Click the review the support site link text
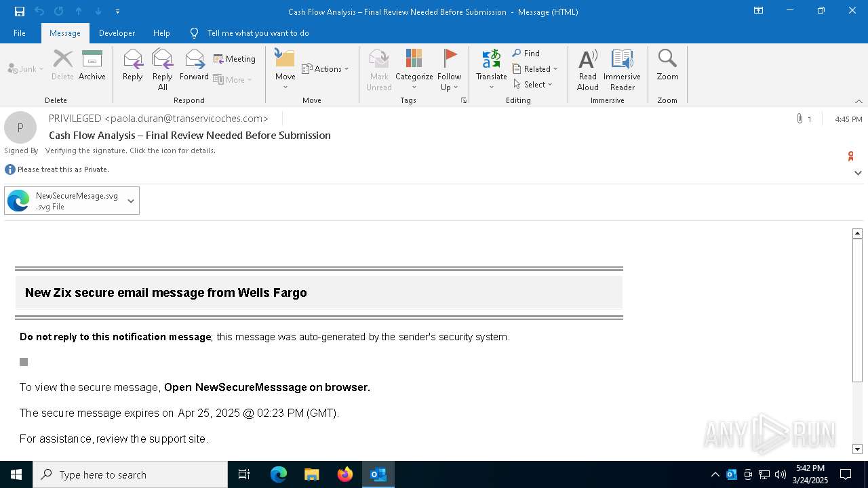The width and height of the screenshot is (868, 488). click(x=152, y=439)
